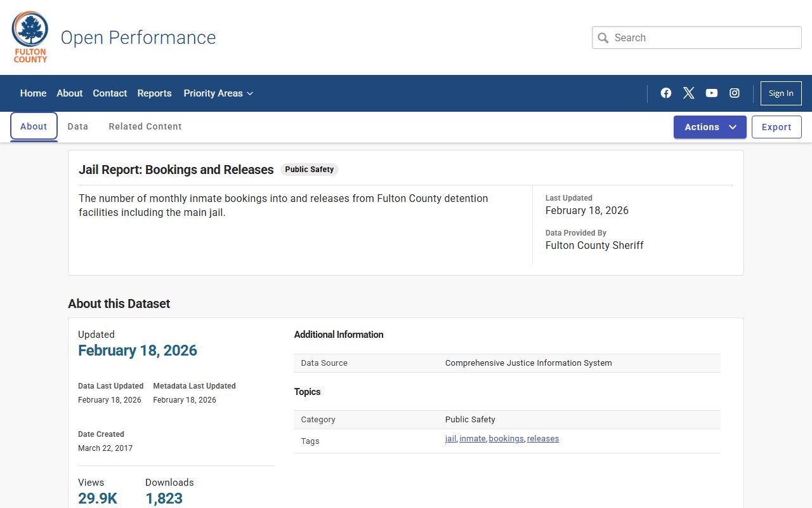Image resolution: width=812 pixels, height=508 pixels.
Task: Click the large February 18, 2026 updated date
Action: [x=138, y=351]
